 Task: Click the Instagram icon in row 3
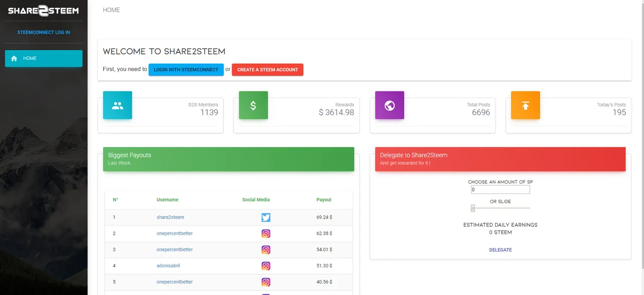pos(266,250)
